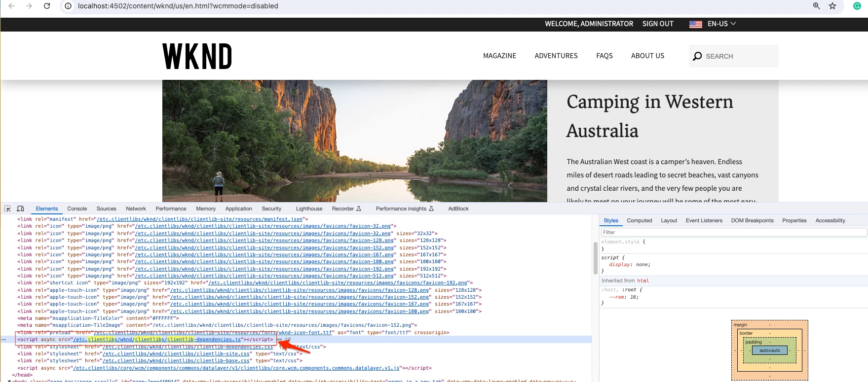Click the core.wcm.components.commons.datalayer.v1.js src link
This screenshot has height=382, width=868.
(x=236, y=368)
